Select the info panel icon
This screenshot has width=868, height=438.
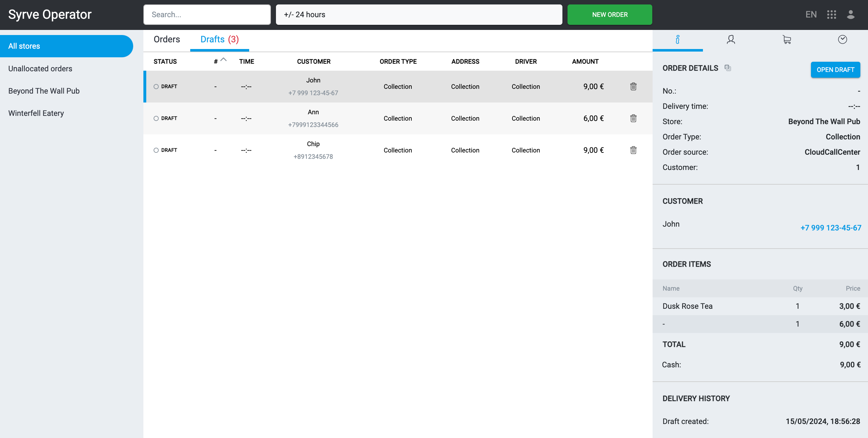pyautogui.click(x=677, y=40)
